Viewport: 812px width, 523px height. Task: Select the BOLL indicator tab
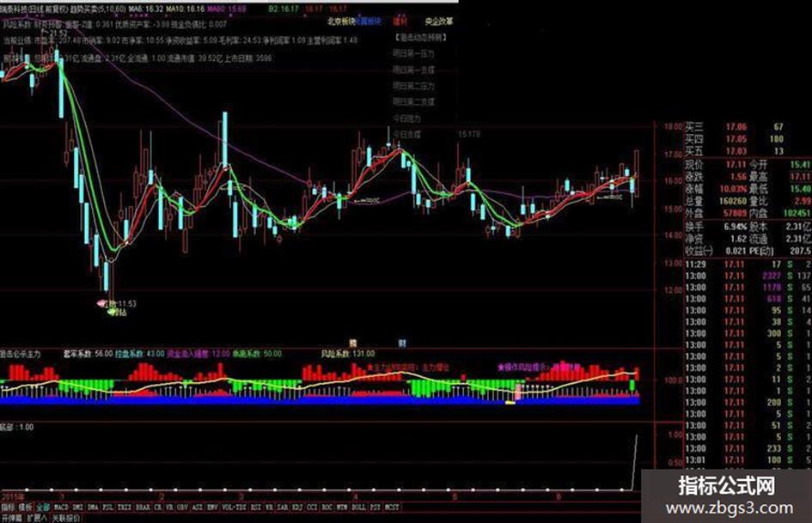click(x=358, y=508)
